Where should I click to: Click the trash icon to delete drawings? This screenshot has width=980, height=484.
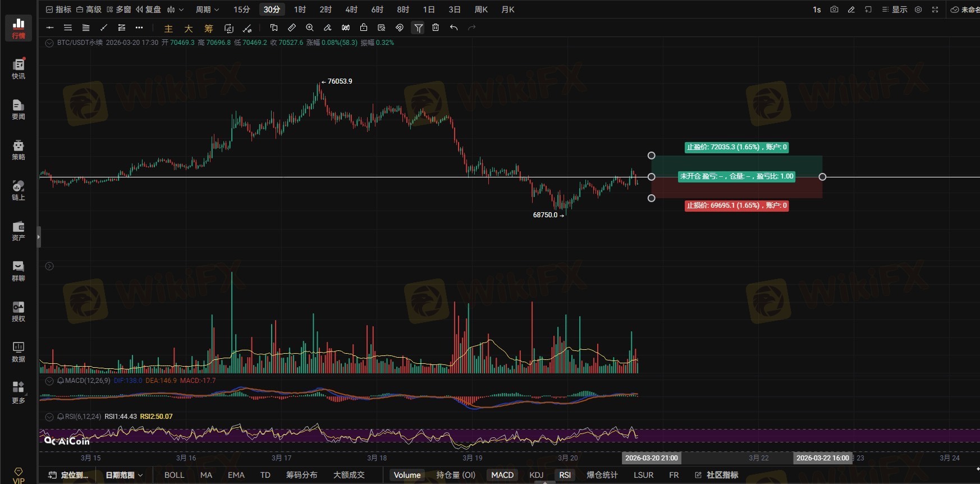click(436, 28)
